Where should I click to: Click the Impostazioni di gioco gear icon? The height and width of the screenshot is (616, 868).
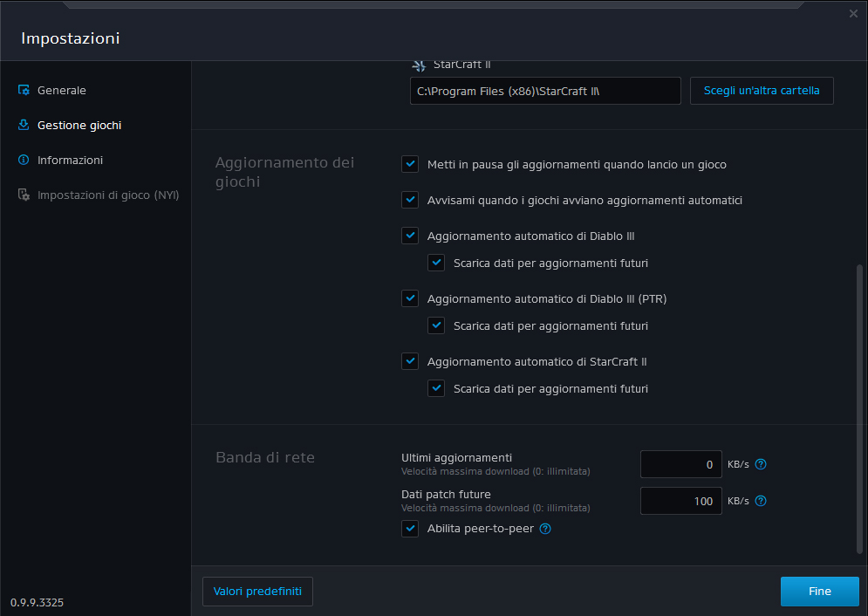pos(24,195)
